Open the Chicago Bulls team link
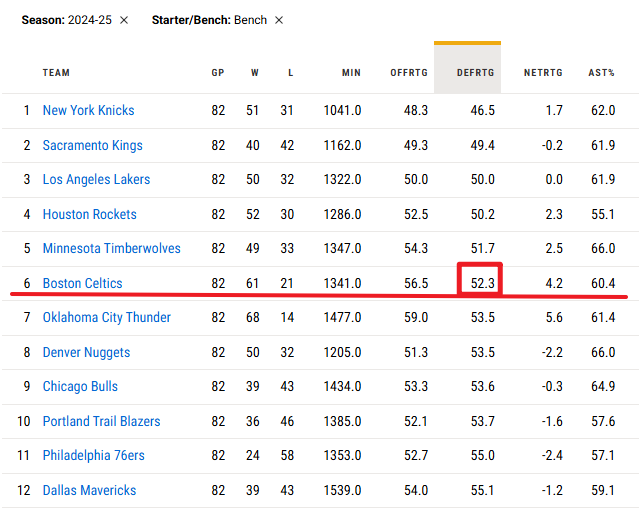This screenshot has width=639, height=516. coord(80,386)
